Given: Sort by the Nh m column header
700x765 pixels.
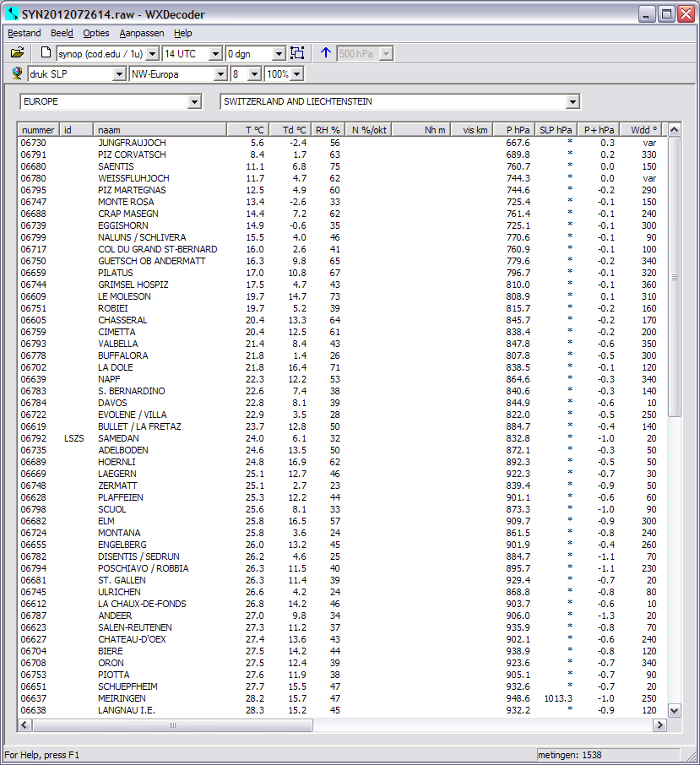Looking at the screenshot, I should 421,130.
